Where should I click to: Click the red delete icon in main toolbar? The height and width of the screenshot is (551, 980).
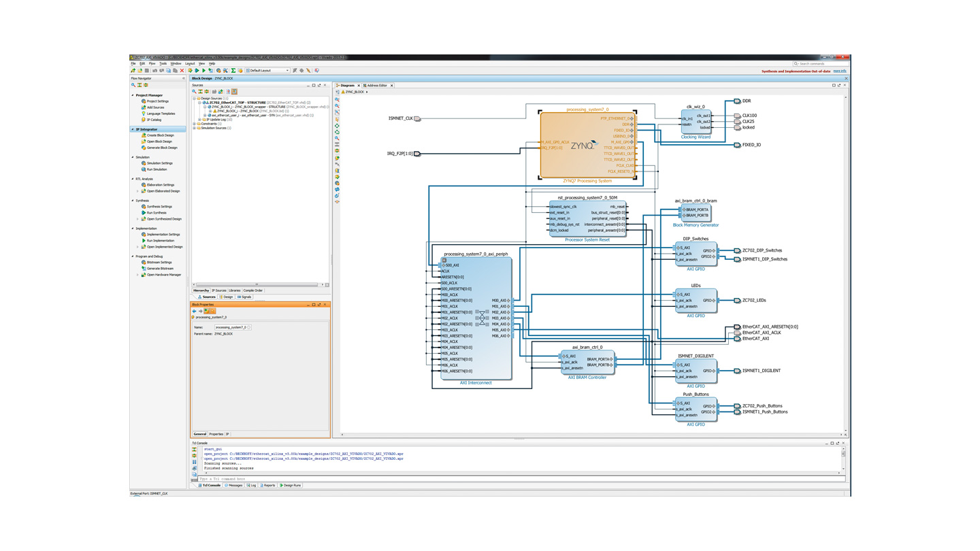182,71
